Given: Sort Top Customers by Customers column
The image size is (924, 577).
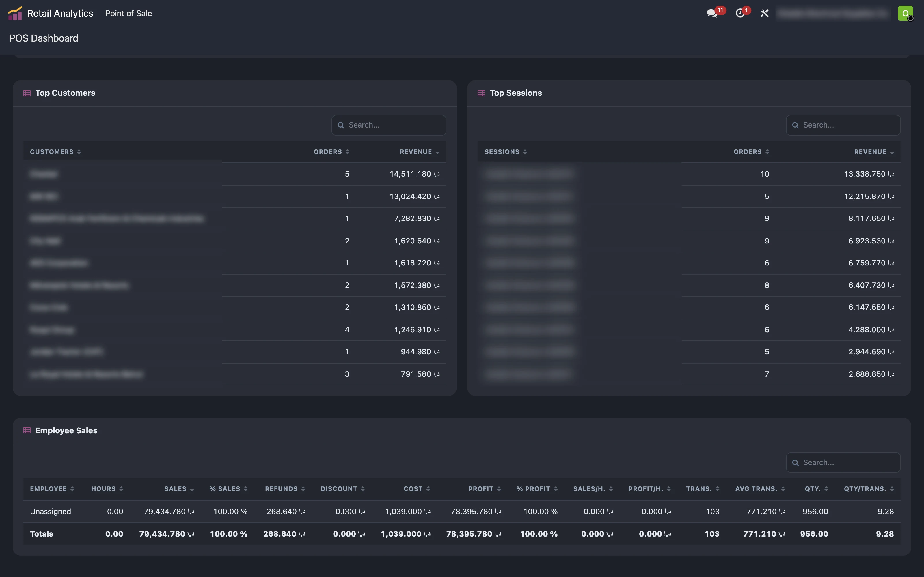Looking at the screenshot, I should tap(55, 152).
